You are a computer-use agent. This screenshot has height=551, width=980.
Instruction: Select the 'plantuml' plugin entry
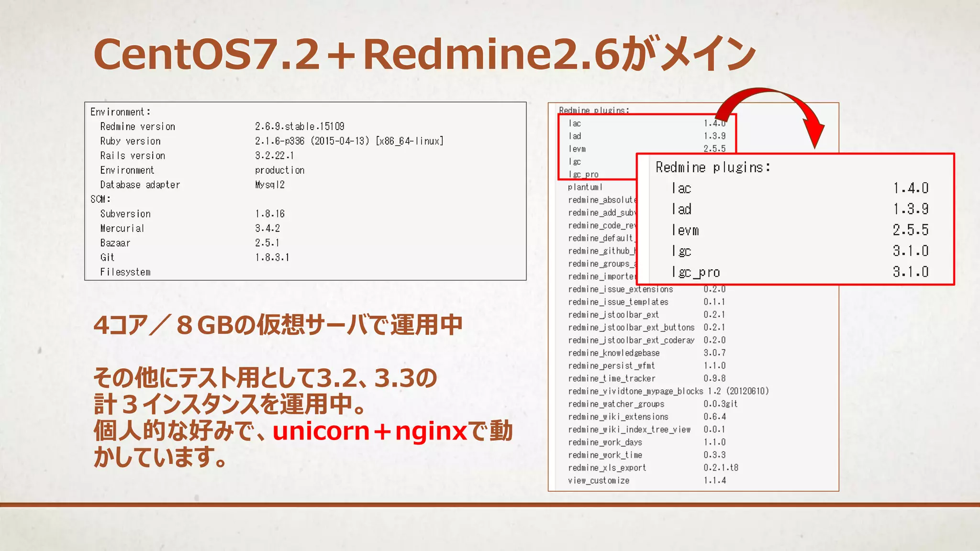click(585, 187)
